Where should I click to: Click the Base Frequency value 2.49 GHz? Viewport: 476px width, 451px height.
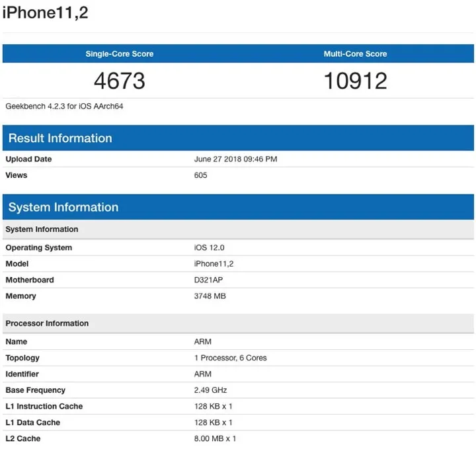coord(211,390)
